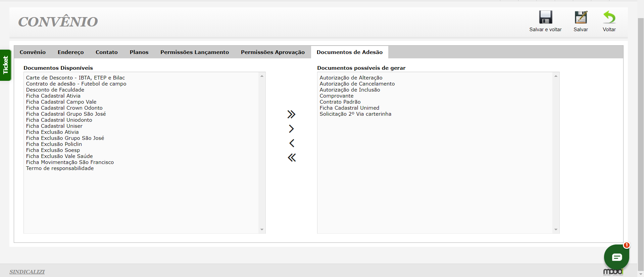Open the green Ticket side tab
644x277 pixels.
(5, 65)
